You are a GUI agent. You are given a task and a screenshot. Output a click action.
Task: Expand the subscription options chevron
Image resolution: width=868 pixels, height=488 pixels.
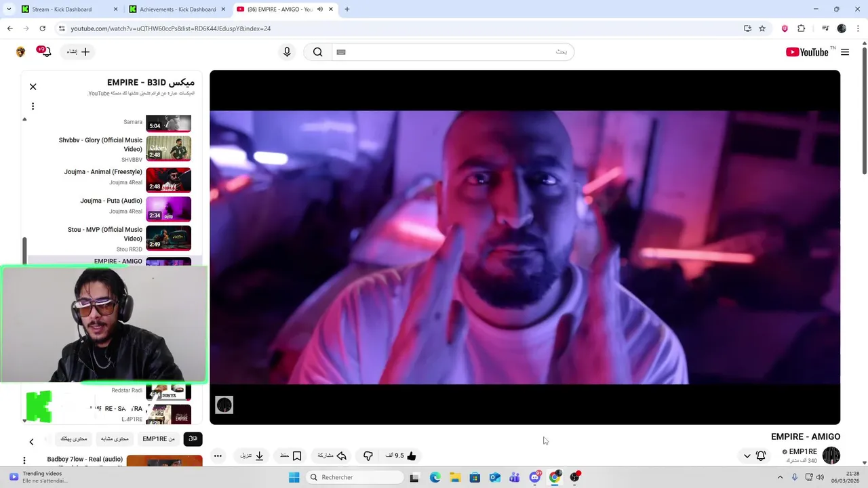747,456
